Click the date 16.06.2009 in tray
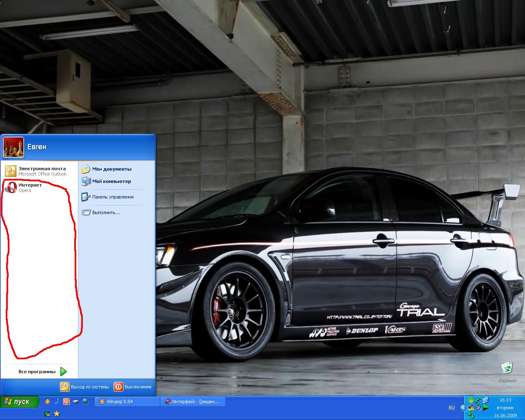This screenshot has height=420, width=525. click(x=506, y=415)
